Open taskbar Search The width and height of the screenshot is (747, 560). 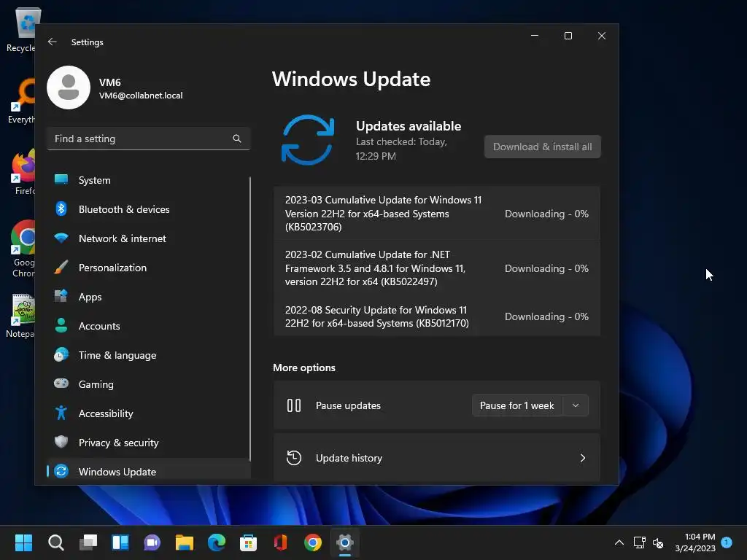pos(55,542)
